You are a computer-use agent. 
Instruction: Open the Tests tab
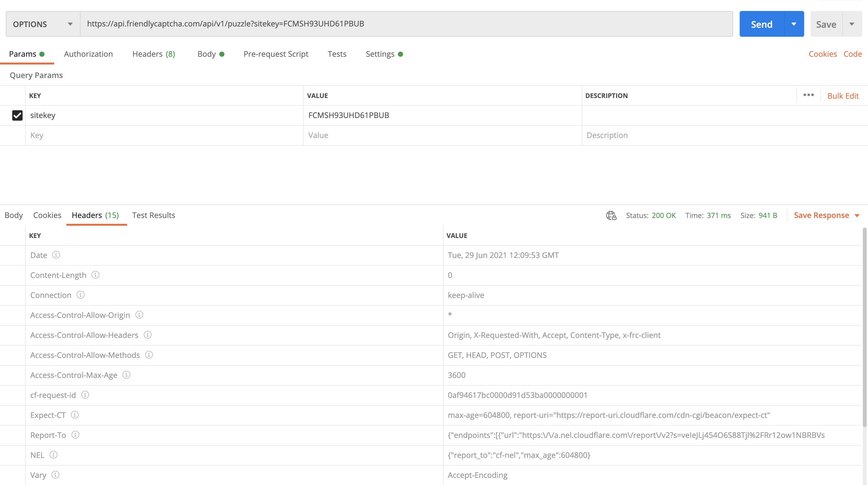point(337,54)
